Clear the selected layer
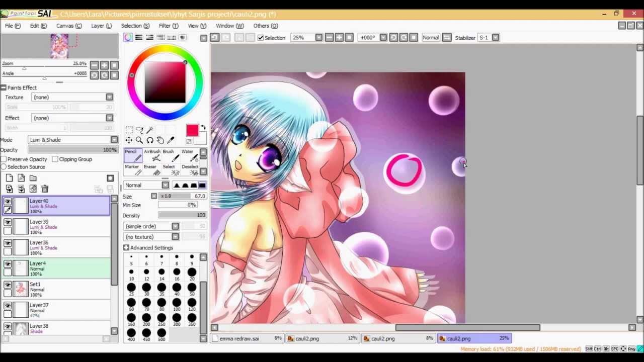The height and width of the screenshot is (362, 644). (33, 189)
